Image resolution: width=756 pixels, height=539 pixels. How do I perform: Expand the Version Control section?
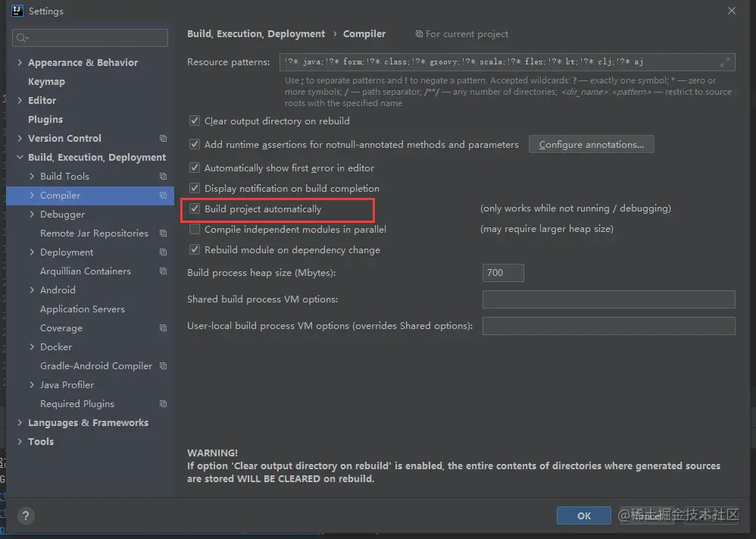click(x=20, y=139)
